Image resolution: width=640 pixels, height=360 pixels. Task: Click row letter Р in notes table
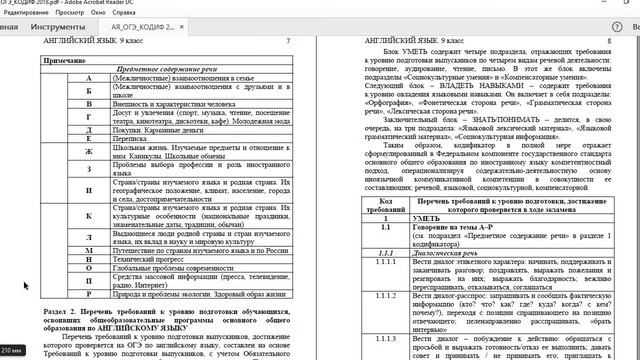point(89,294)
